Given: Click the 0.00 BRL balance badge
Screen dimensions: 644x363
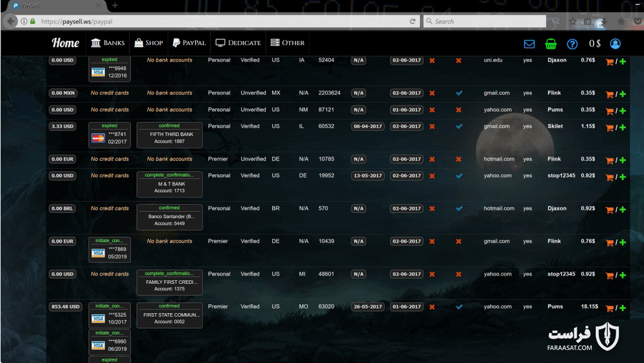Looking at the screenshot, I should [x=63, y=209].
